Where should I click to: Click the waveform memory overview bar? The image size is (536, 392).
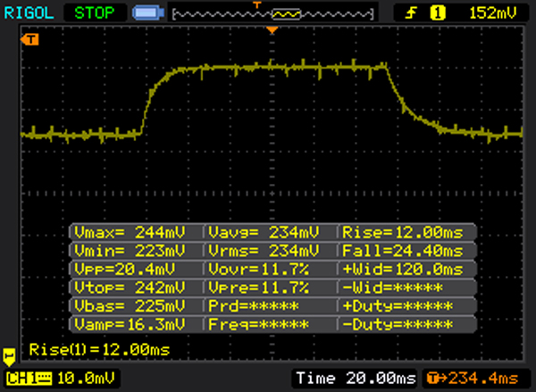273,14
